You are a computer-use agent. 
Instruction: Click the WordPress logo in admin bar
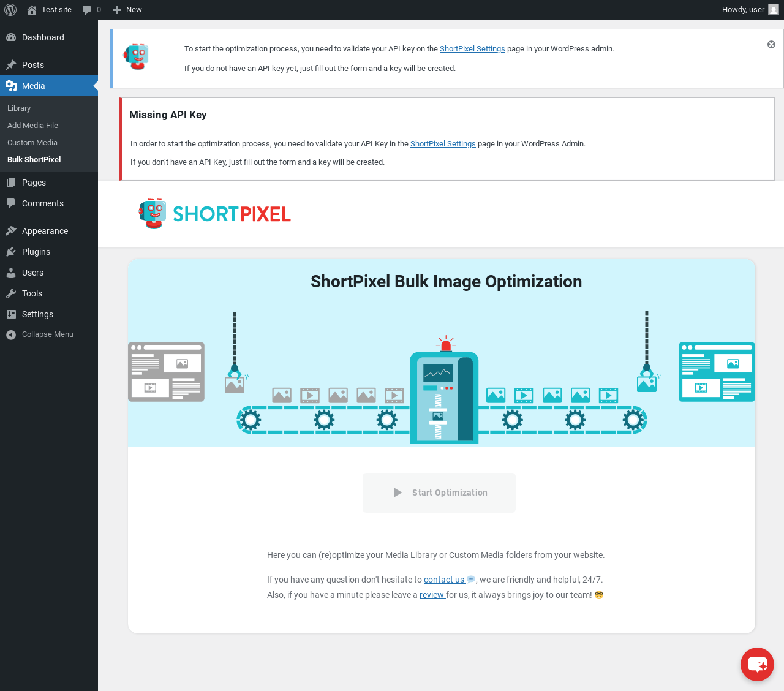pos(10,10)
